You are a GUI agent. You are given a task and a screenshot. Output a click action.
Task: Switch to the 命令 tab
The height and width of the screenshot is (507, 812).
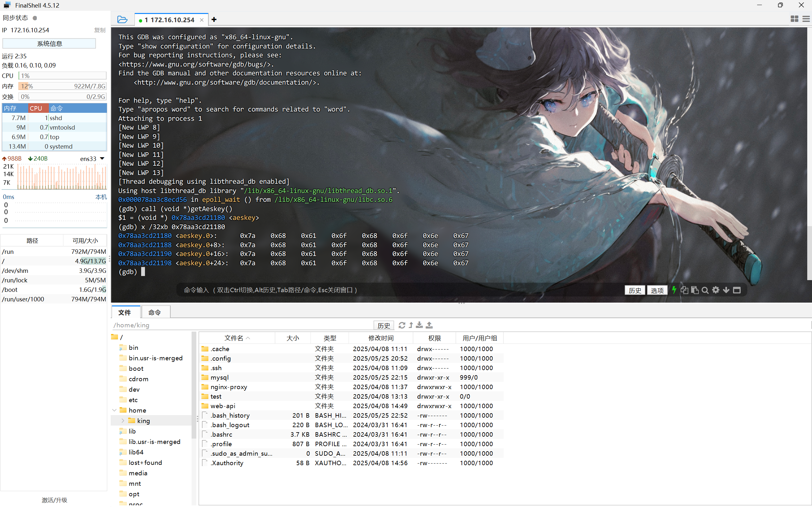[x=155, y=312]
